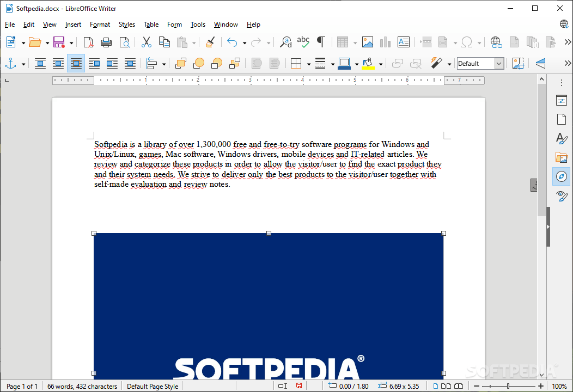Screen dimensions: 573x392
Task: Select Page Wrap option
Action: (58, 63)
